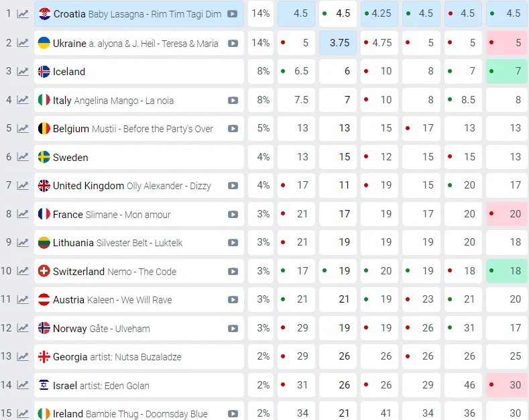Click Iceland's green-highlighted 7 odds
Viewport: 529px width, 420px height.
[506, 71]
